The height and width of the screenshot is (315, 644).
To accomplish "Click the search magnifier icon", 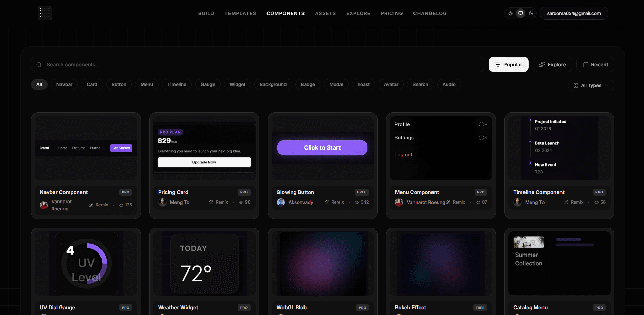I will point(39,65).
